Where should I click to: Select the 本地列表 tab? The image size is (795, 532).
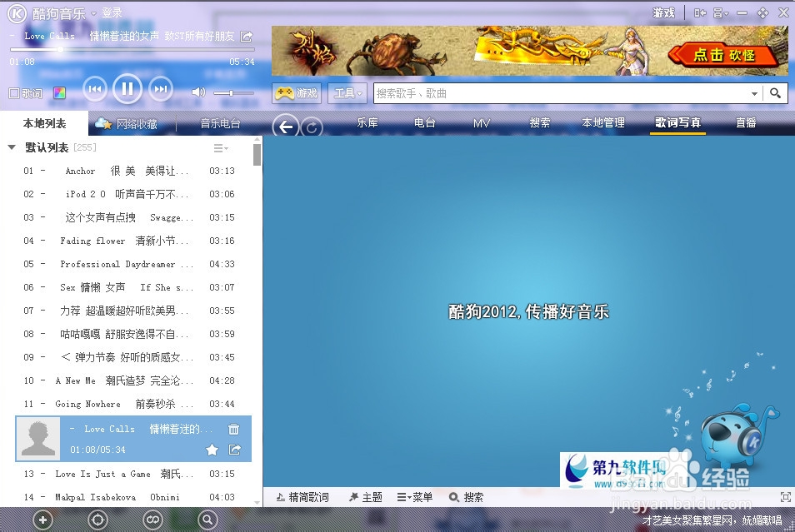coord(44,123)
